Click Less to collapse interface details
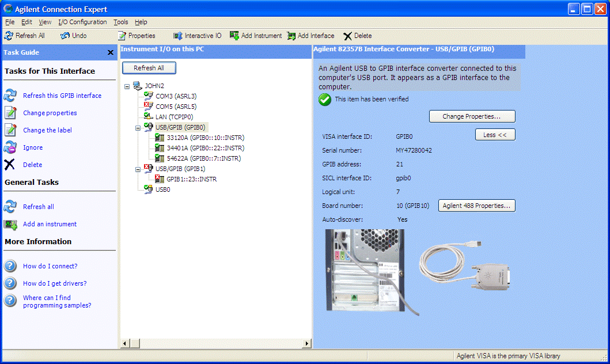Viewport: 610px width, 364px height. click(495, 134)
